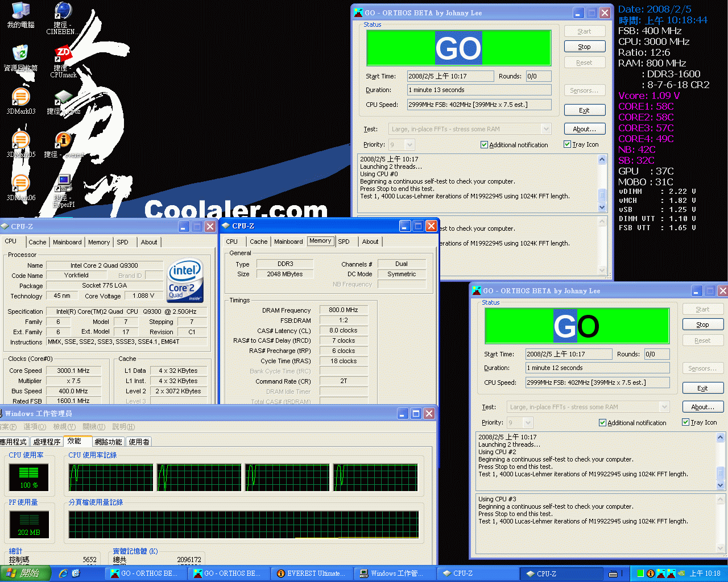Click the CPU 使用率 100% gauge
728x582 pixels.
click(29, 477)
